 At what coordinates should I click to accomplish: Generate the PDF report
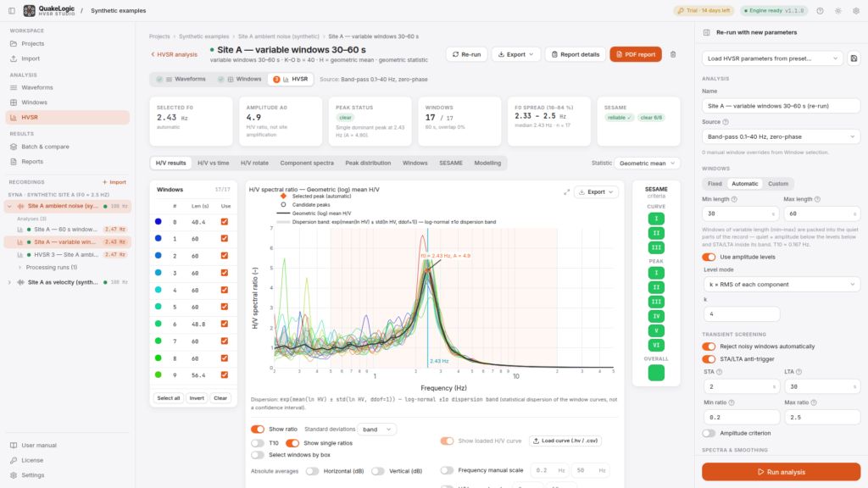pyautogui.click(x=636, y=54)
